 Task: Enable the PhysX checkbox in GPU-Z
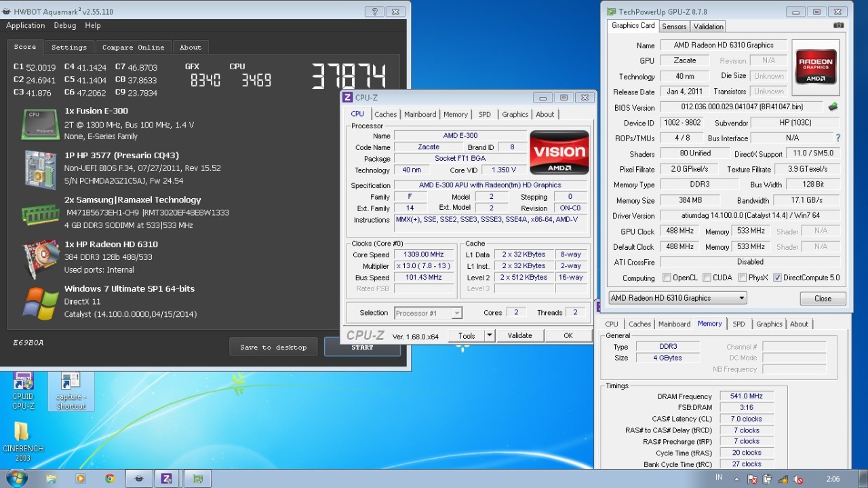coord(742,278)
